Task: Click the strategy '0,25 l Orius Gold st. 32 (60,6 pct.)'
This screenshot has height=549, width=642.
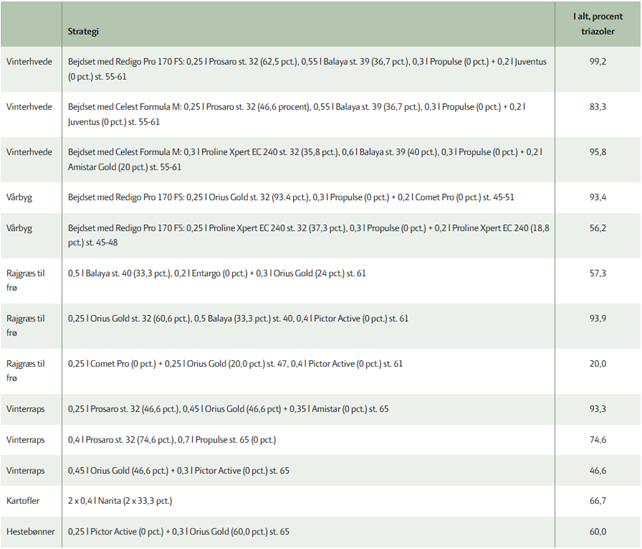Action: pyautogui.click(x=238, y=319)
